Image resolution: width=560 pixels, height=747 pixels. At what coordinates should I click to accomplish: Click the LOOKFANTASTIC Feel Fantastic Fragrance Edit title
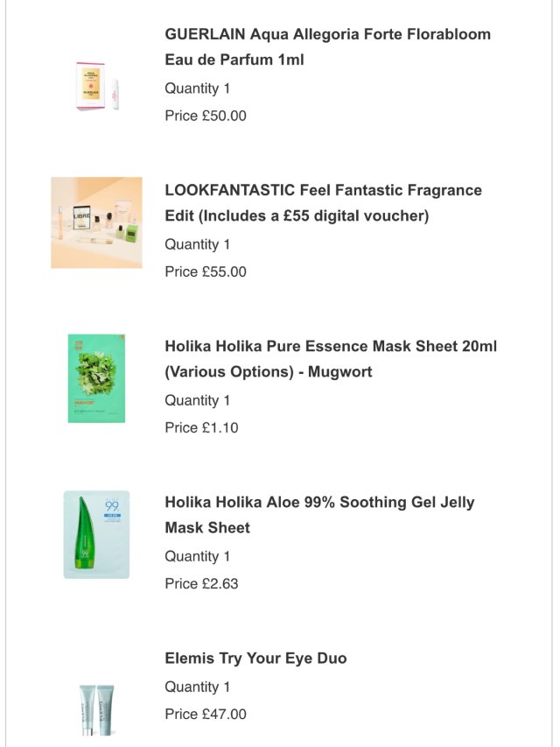323,203
